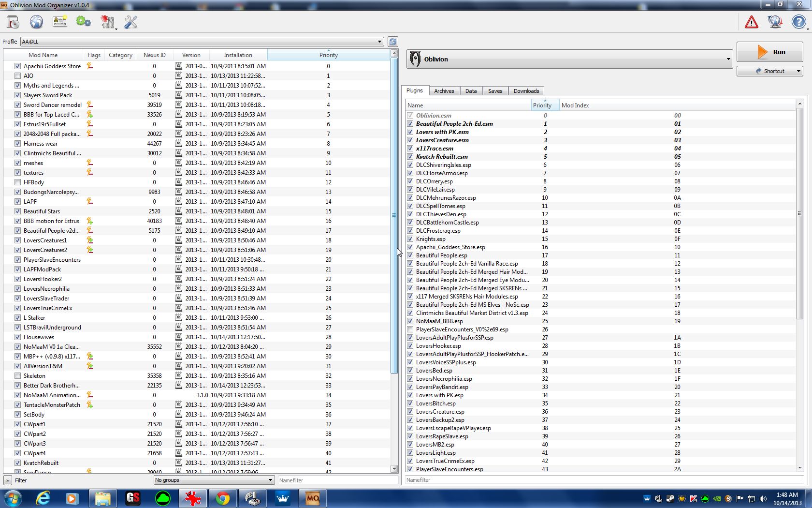Image resolution: width=812 pixels, height=508 pixels.
Task: Uncheck the Knights.esp plugin checkbox
Action: [410, 239]
